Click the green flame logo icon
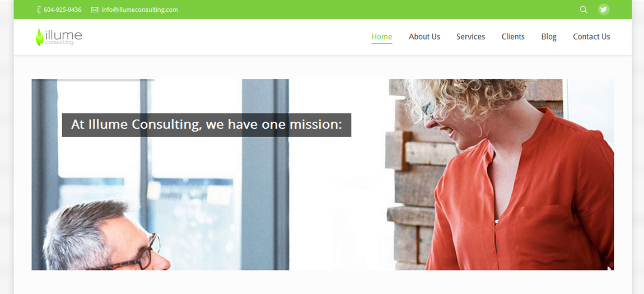This screenshot has width=644, height=294. (39, 37)
